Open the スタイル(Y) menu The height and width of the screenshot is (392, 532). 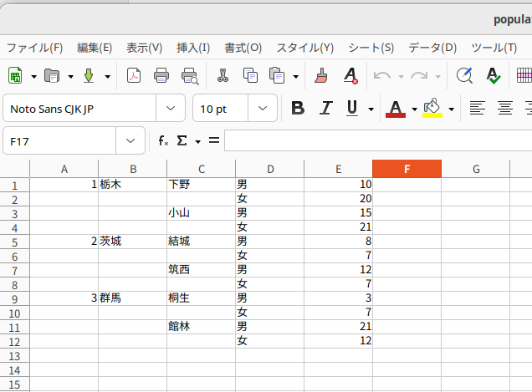tap(305, 48)
